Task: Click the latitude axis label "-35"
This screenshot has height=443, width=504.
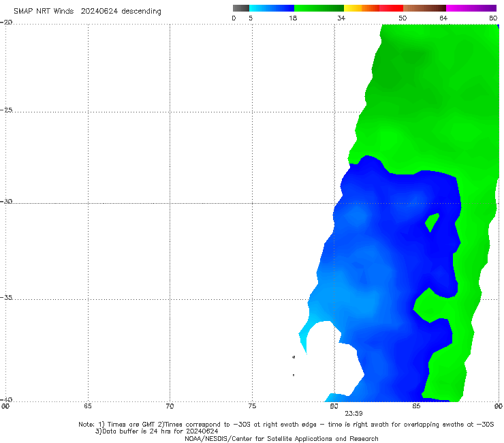Action: 6,297
